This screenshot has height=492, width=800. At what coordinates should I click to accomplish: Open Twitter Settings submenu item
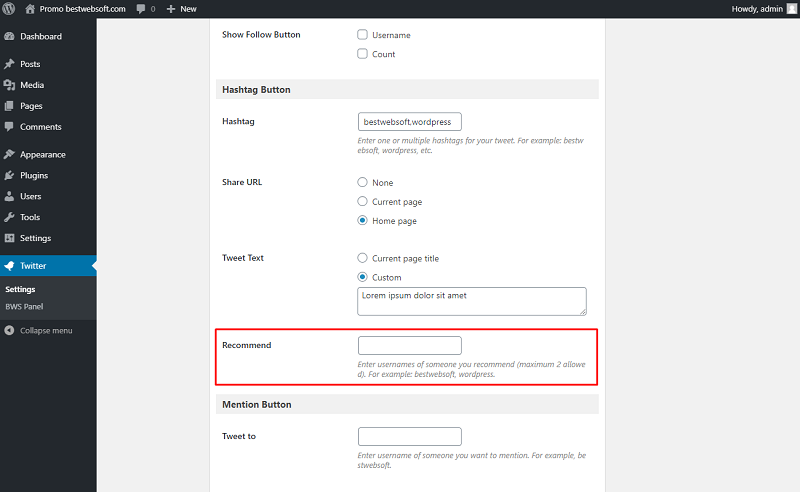click(x=20, y=289)
